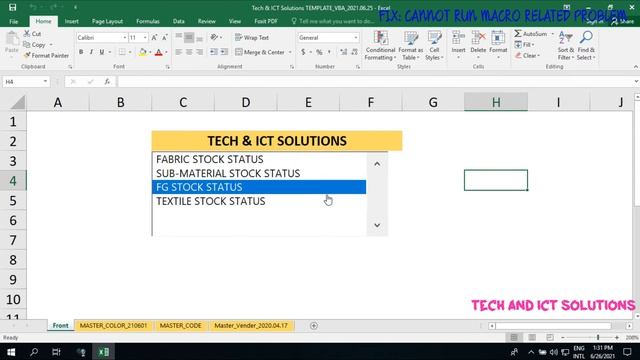Image resolution: width=640 pixels, height=360 pixels.
Task: Toggle Wrap Text
Action: [x=252, y=38]
